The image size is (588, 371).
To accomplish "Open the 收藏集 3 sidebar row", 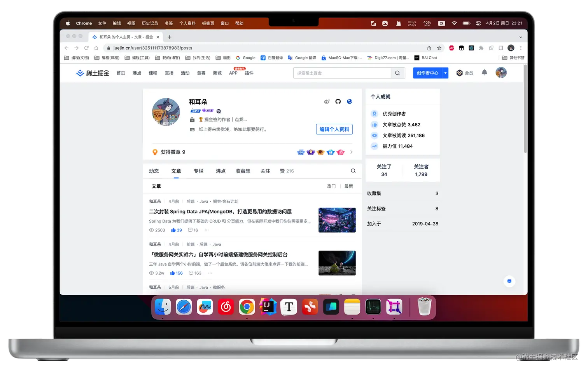I will [x=403, y=193].
